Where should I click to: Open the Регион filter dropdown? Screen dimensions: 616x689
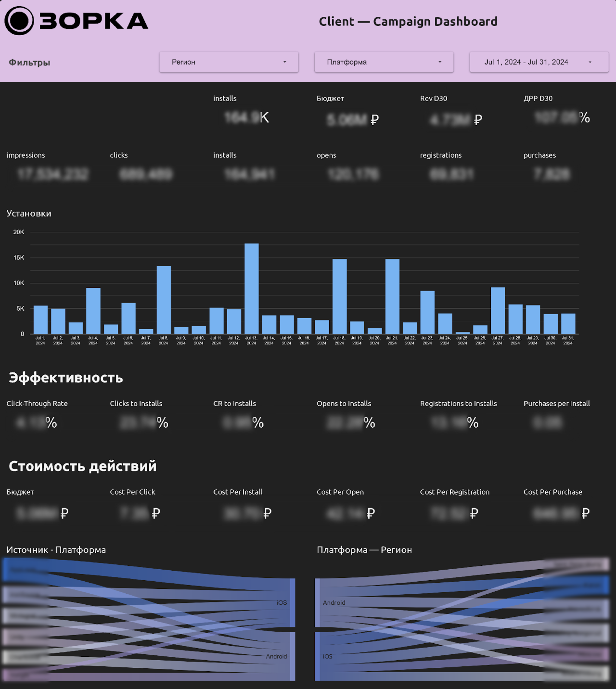pyautogui.click(x=229, y=62)
